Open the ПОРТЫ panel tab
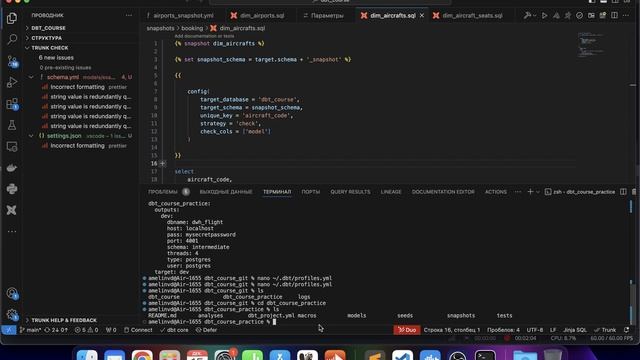Screen dimensions: 640x360 tap(311, 192)
